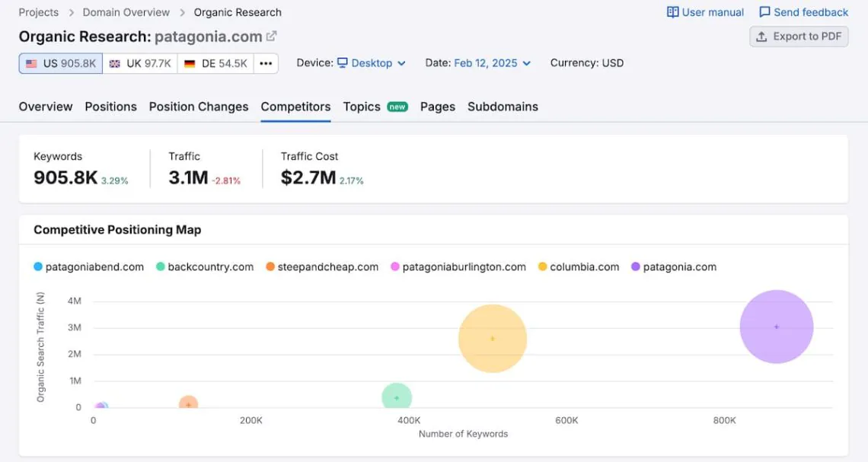Switch to the DE 54.5K database
This screenshot has height=462, width=868.
click(x=216, y=64)
